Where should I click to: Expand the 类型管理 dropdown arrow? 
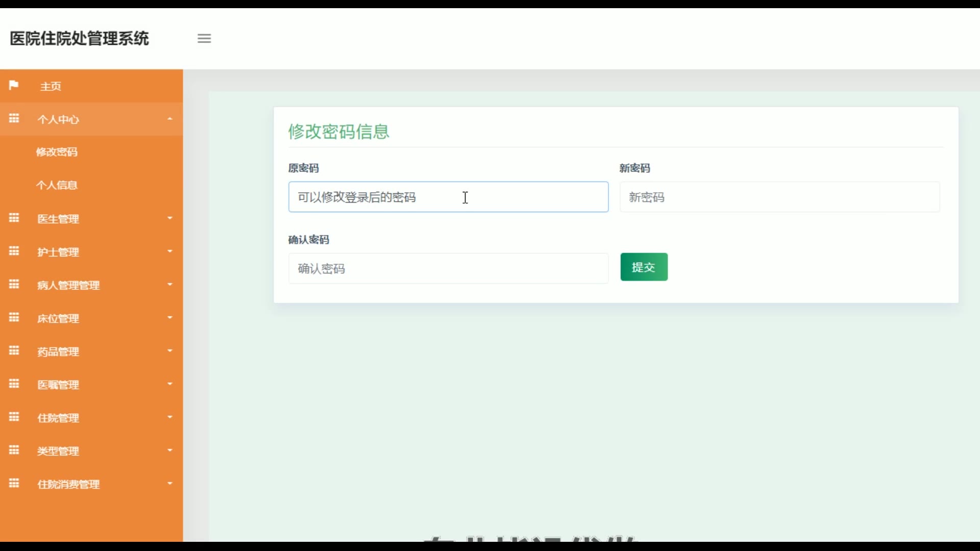coord(170,450)
